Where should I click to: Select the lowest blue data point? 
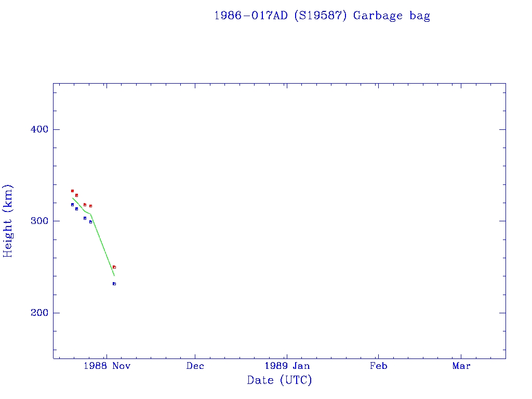tap(114, 284)
